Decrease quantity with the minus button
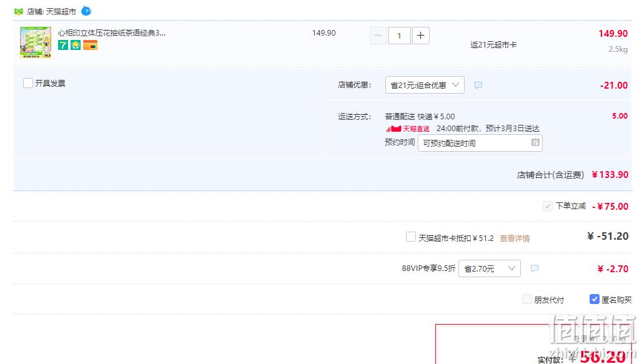Viewport: 642px width, 364px height. coord(378,36)
